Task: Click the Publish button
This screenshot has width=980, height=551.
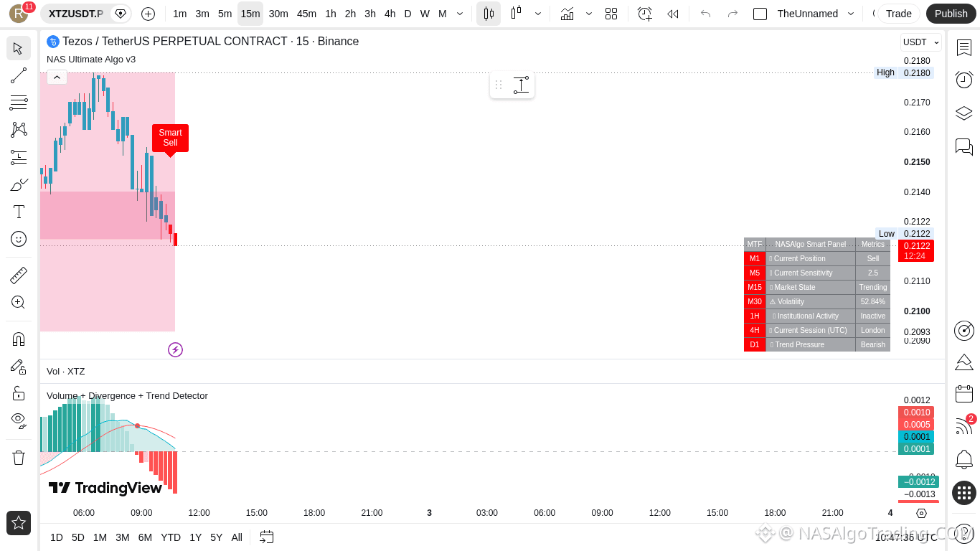Action: coord(951,14)
